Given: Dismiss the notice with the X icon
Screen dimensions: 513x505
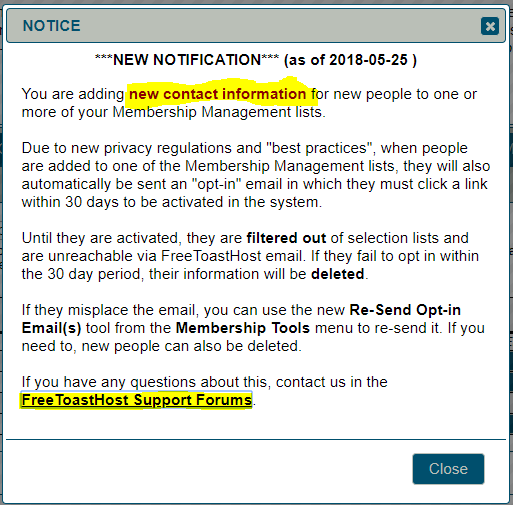Looking at the screenshot, I should 490,26.
